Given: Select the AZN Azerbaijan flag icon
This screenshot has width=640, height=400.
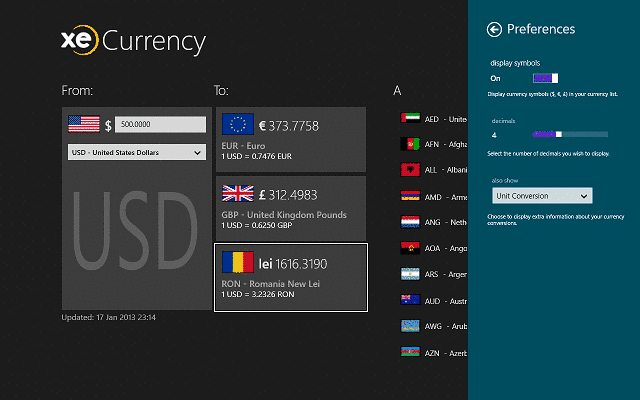Looking at the screenshot, I should 410,352.
